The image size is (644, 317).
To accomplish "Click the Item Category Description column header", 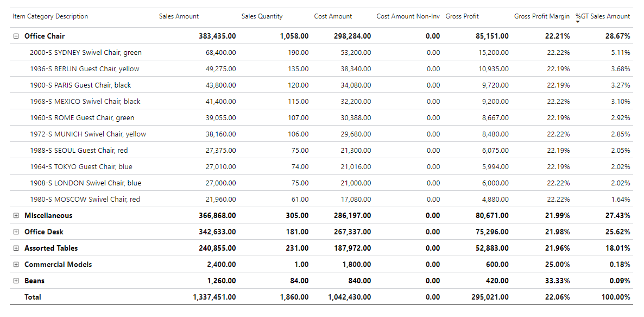I will pos(49,16).
